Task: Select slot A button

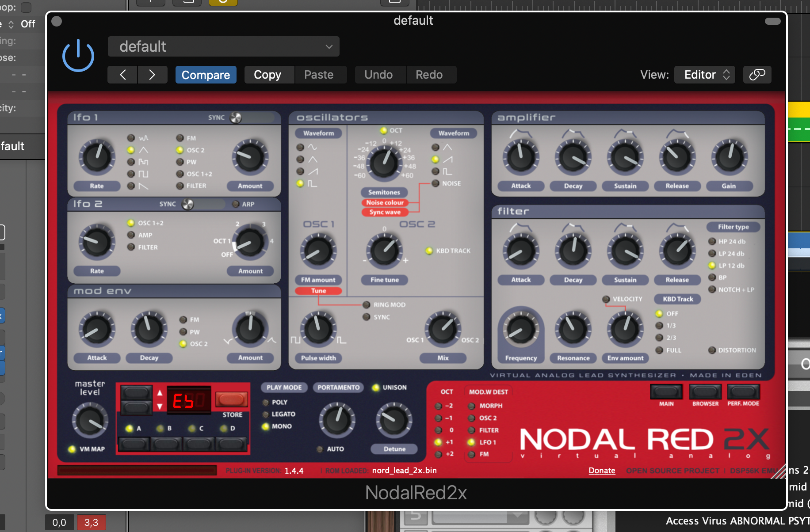Action: click(134, 444)
